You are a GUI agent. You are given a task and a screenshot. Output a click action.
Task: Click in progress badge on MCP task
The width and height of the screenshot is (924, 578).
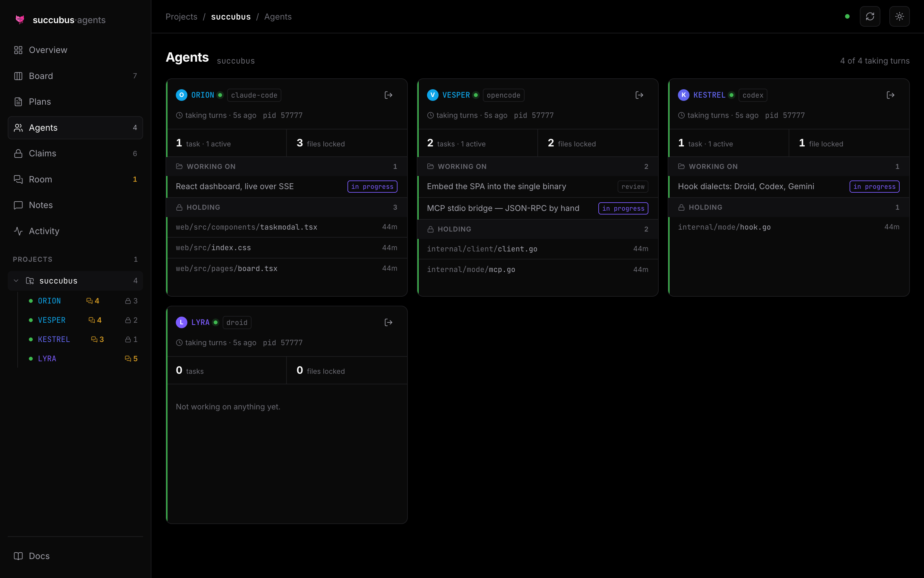(x=623, y=208)
